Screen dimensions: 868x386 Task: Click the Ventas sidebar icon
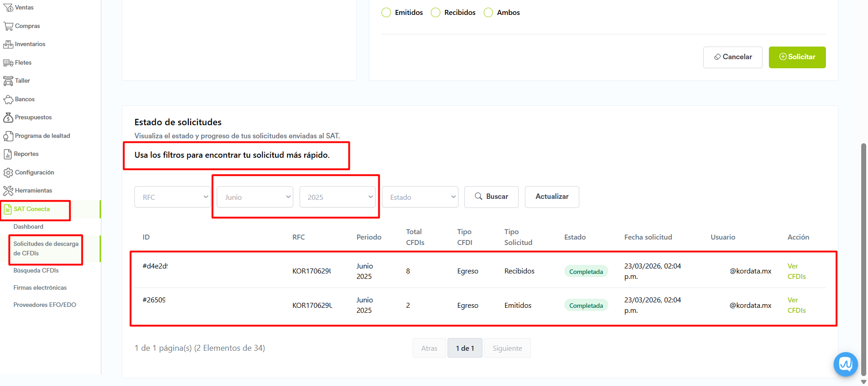coord(8,8)
